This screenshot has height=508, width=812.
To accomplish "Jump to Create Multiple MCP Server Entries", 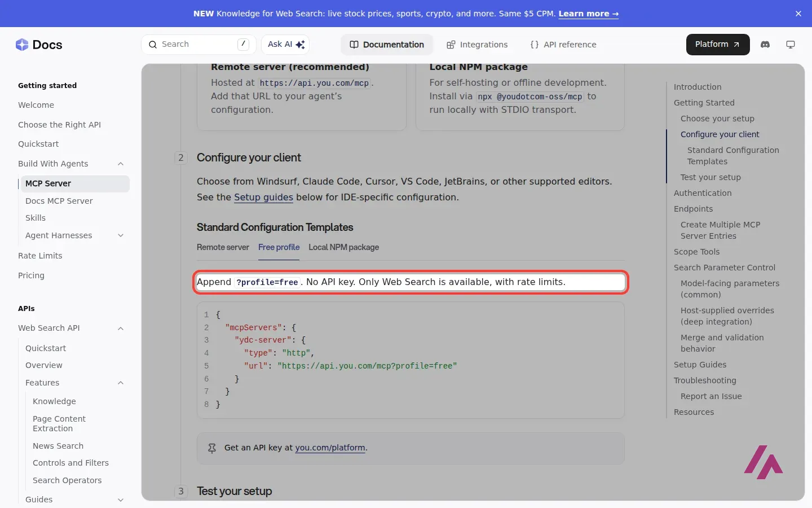I will pyautogui.click(x=721, y=230).
